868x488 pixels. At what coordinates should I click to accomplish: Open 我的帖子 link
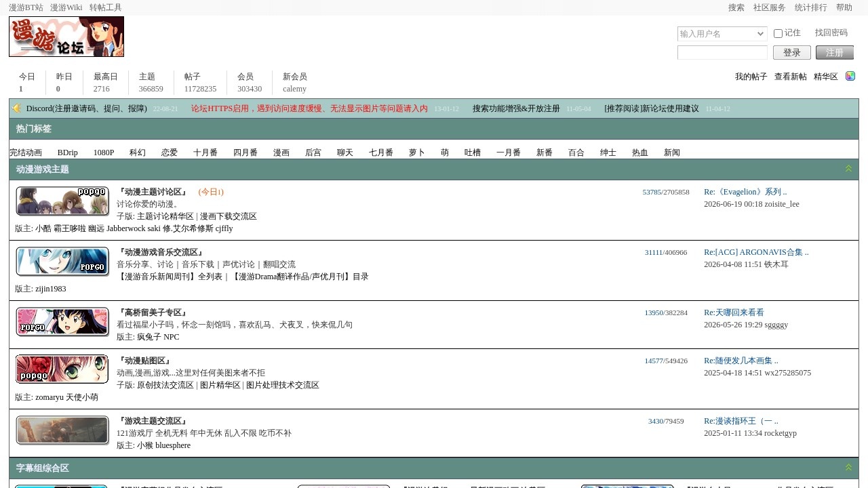751,77
